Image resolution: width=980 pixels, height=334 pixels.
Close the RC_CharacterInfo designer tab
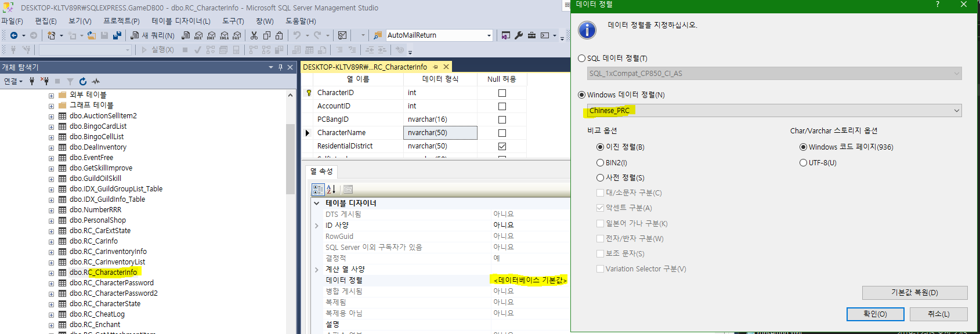tap(446, 67)
